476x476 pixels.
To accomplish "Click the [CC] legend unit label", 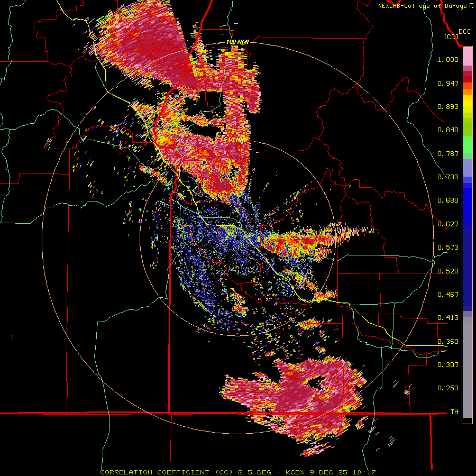I will click(x=452, y=36).
